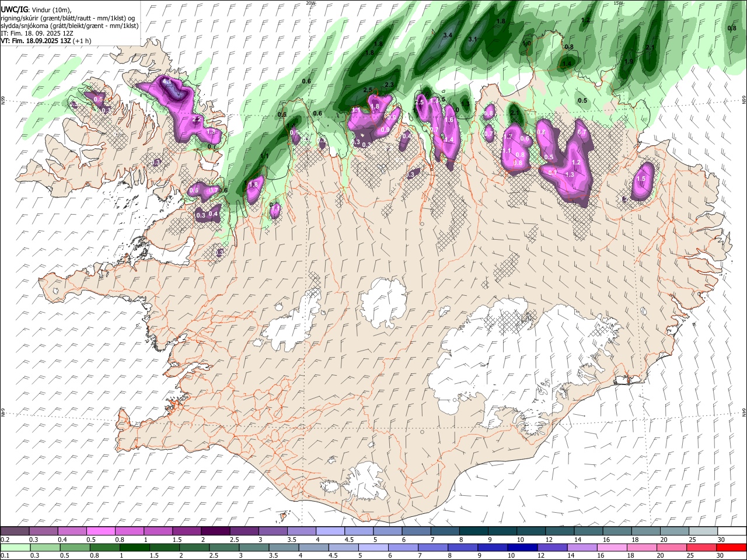Image resolution: width=747 pixels, height=560 pixels.
Task: Pick upper scale swatch between 3.5 and 4
Action: tap(301, 531)
